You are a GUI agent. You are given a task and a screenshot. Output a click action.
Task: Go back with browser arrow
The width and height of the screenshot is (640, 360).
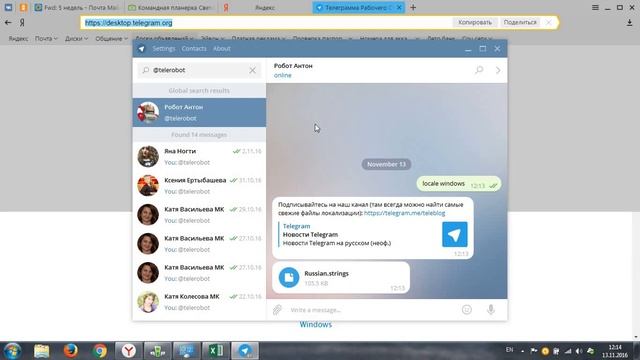(x=8, y=22)
